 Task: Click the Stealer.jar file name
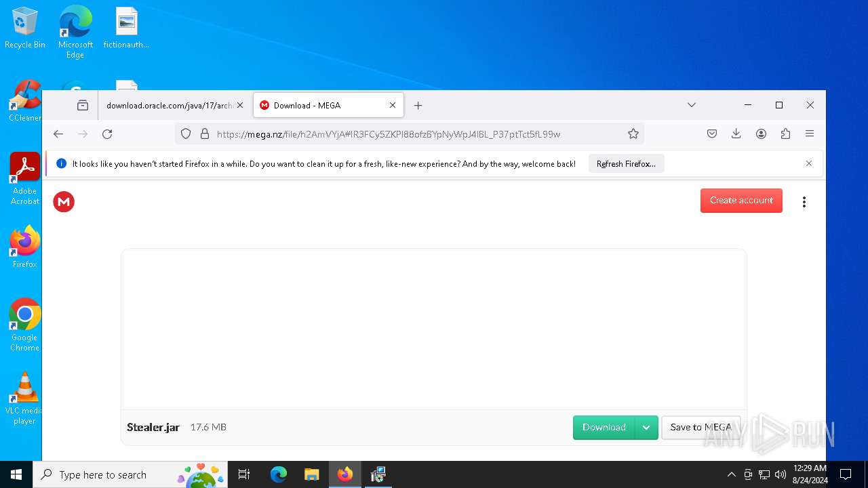(x=153, y=427)
